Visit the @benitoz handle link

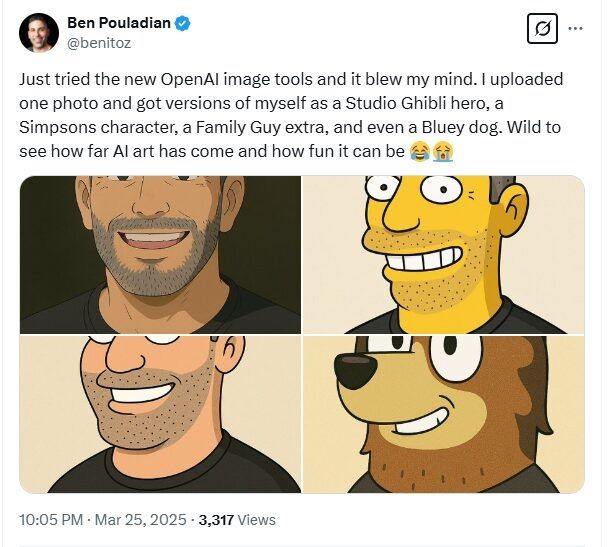[x=101, y=44]
